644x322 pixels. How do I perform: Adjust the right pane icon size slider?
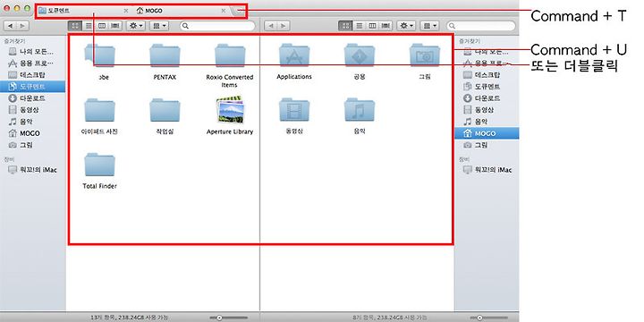point(479,318)
